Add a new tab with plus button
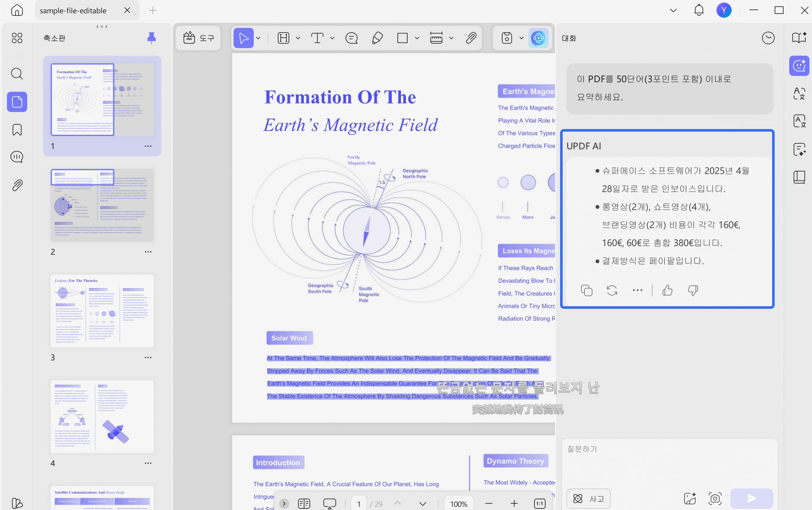This screenshot has height=510, width=812. (x=153, y=10)
